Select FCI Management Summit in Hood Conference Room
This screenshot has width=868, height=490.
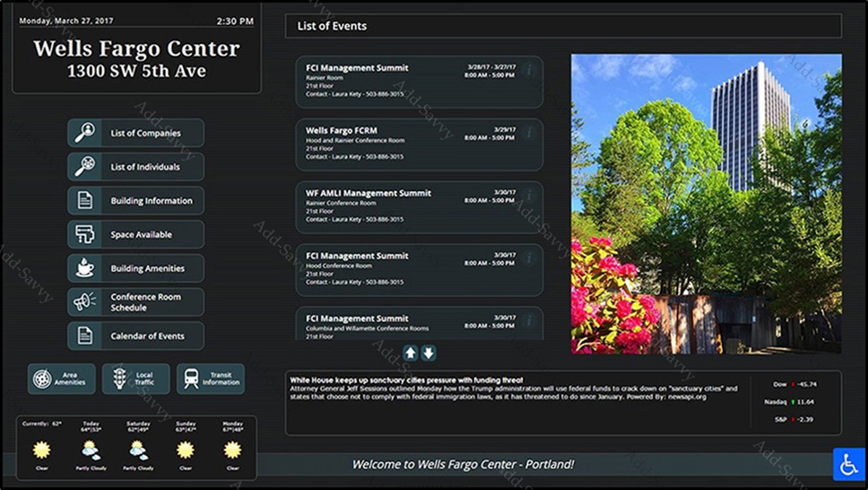[357, 256]
